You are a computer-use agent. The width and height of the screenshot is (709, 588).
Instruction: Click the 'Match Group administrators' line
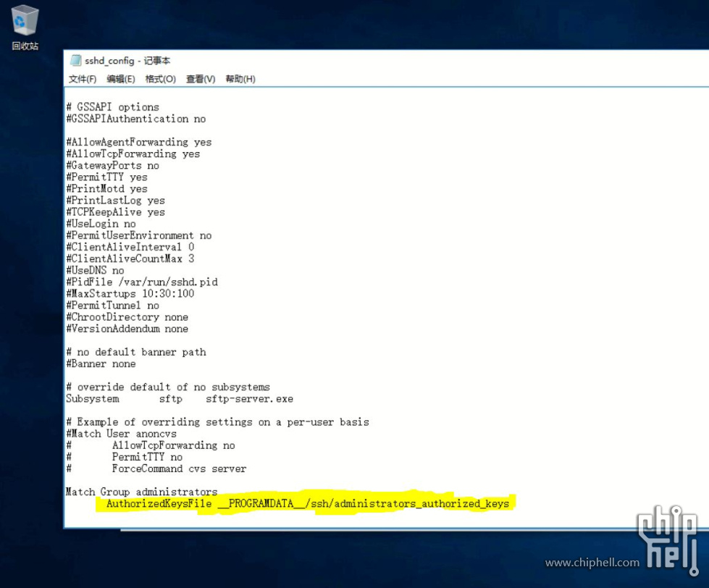(141, 492)
